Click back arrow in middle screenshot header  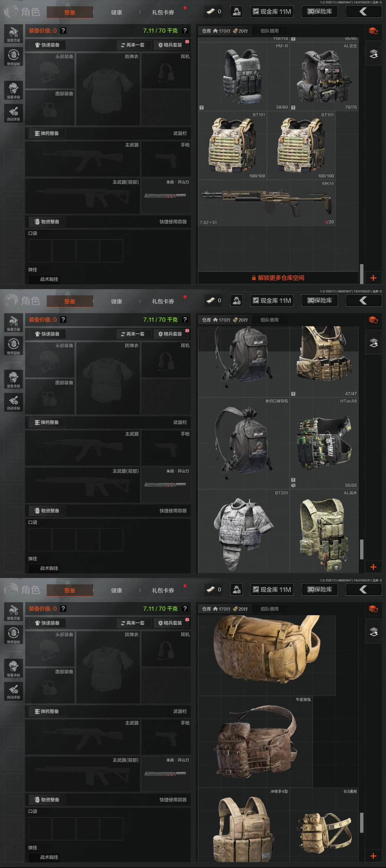point(363,301)
